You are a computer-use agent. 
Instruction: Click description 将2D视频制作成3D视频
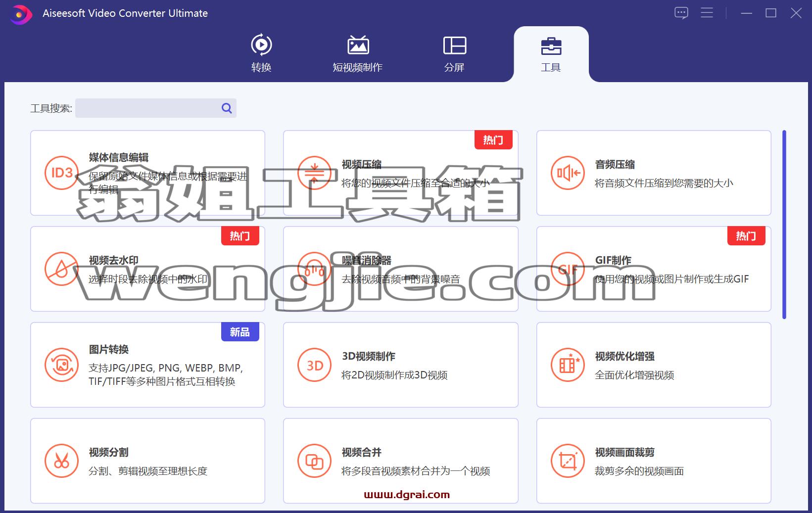(394, 375)
